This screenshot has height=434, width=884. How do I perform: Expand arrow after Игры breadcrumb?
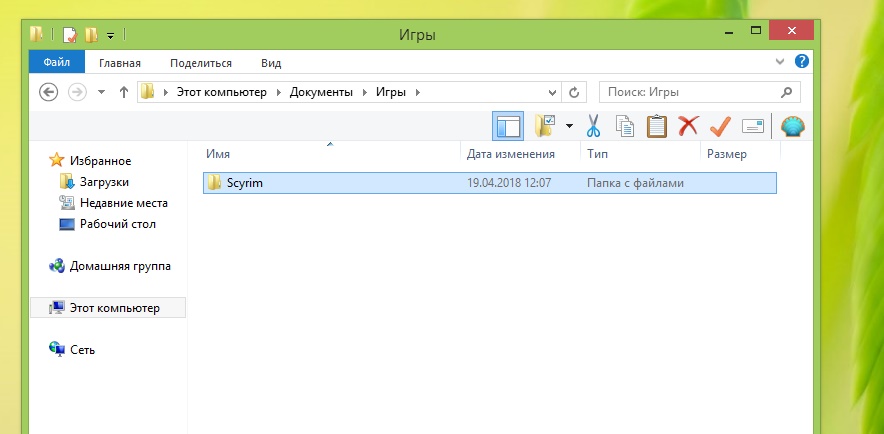click(x=418, y=92)
